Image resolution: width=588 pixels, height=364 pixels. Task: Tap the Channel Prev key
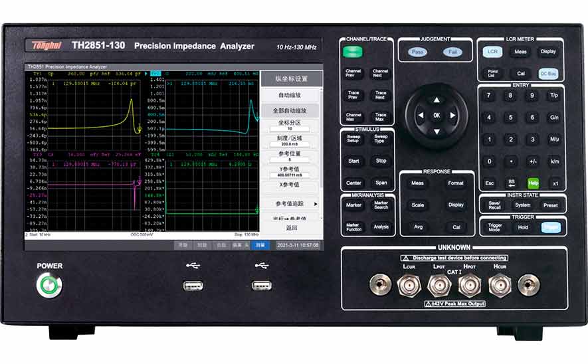[x=353, y=74]
